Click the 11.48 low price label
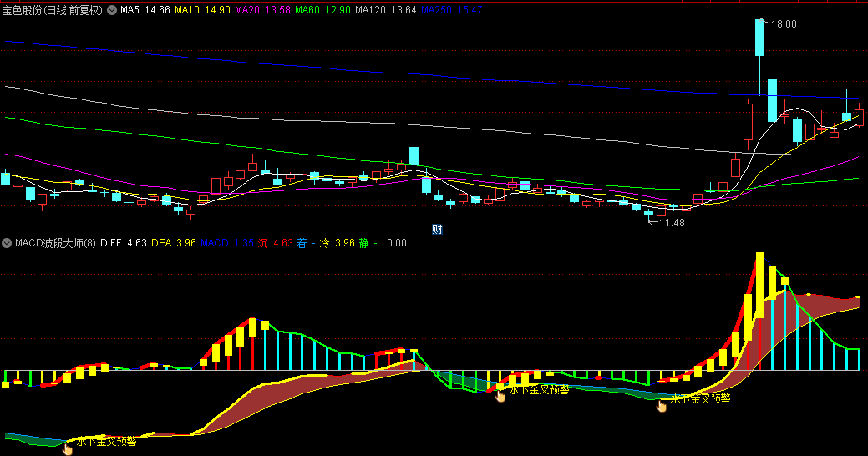The height and width of the screenshot is (456, 868). pos(672,223)
